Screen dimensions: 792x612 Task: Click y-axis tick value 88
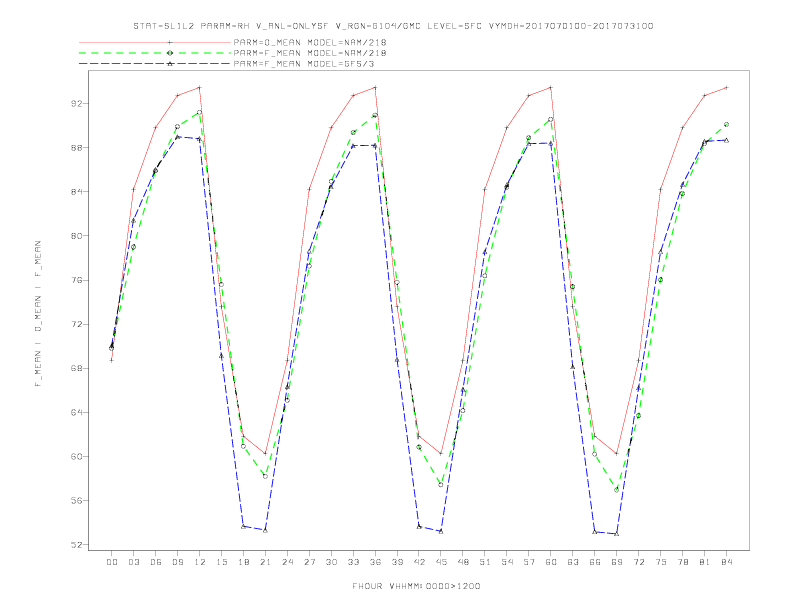tap(79, 147)
